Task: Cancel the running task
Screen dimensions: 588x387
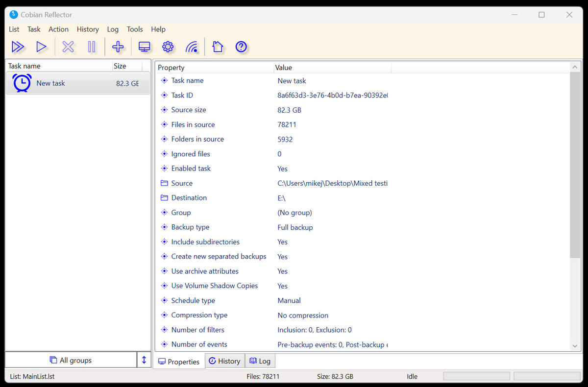Action: [x=68, y=47]
